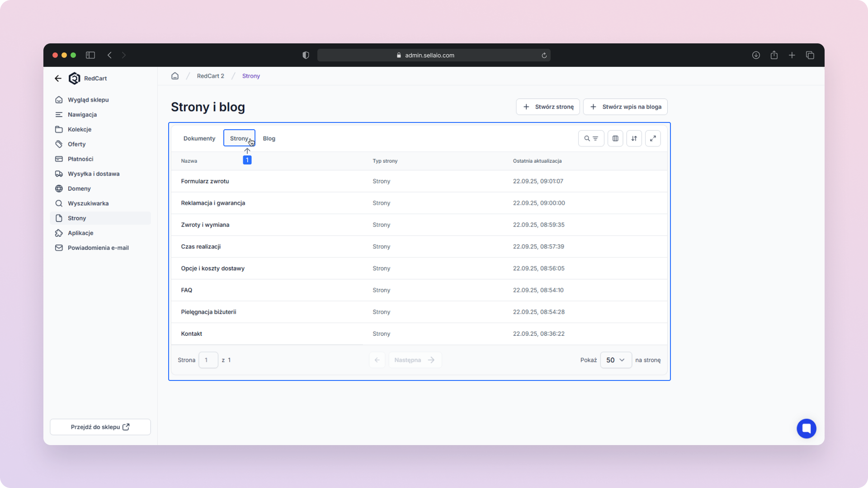Image resolution: width=868 pixels, height=488 pixels.
Task: Click RedCart 2 breadcrumb link
Action: coord(210,76)
